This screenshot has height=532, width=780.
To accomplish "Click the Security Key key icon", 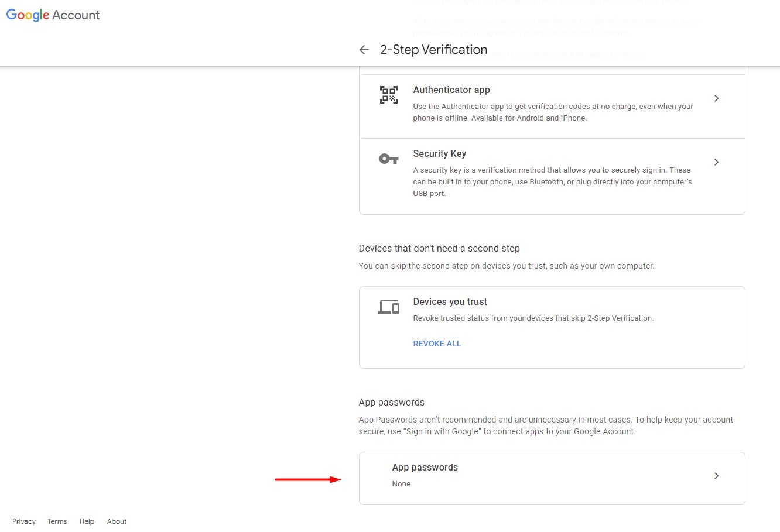I will (x=389, y=159).
